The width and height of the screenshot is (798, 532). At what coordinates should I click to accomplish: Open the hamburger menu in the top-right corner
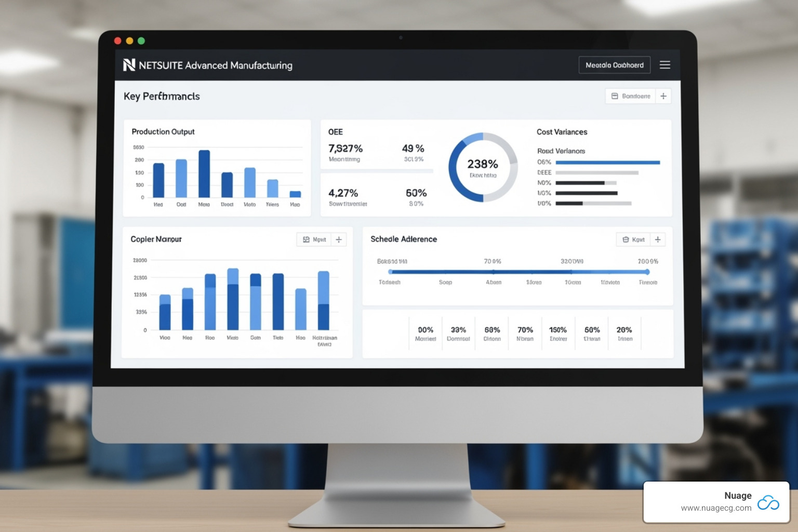point(665,64)
